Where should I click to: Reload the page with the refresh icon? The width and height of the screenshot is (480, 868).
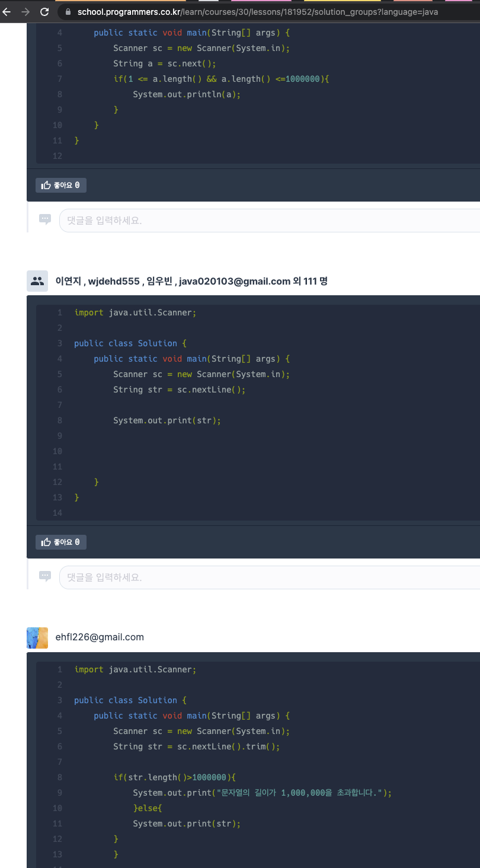44,12
